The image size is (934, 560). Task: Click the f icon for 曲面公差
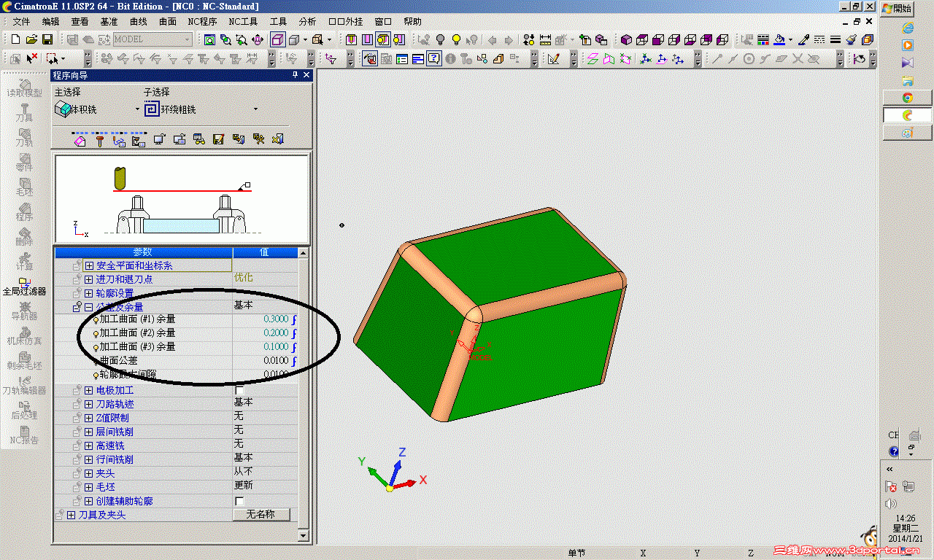(294, 361)
